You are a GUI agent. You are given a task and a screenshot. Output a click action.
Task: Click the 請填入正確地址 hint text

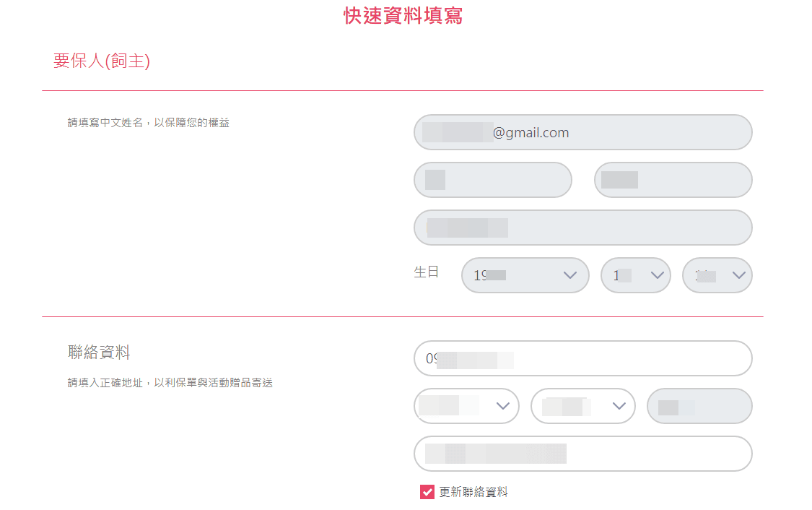(x=170, y=383)
